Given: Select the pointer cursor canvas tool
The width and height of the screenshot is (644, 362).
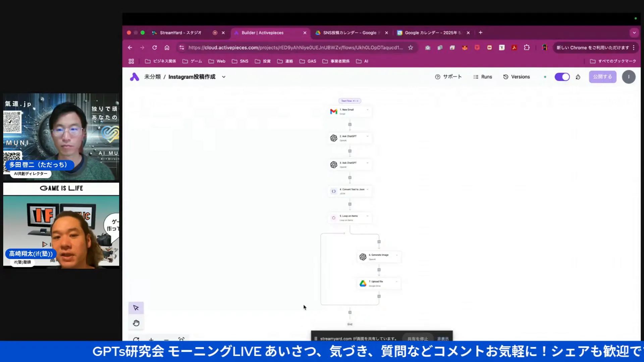Looking at the screenshot, I should click(x=136, y=308).
